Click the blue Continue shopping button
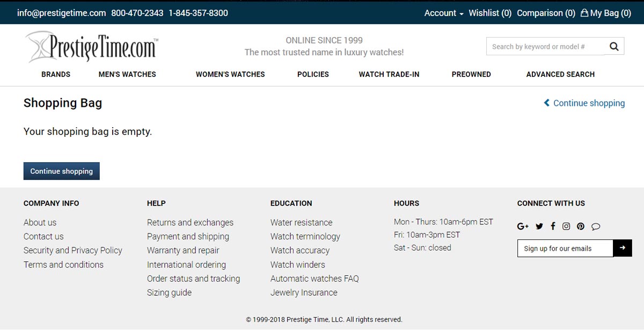 [x=62, y=171]
